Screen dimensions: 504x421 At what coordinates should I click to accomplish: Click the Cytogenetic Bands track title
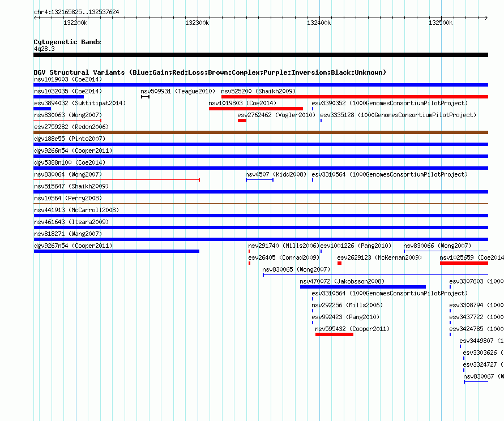(x=67, y=42)
